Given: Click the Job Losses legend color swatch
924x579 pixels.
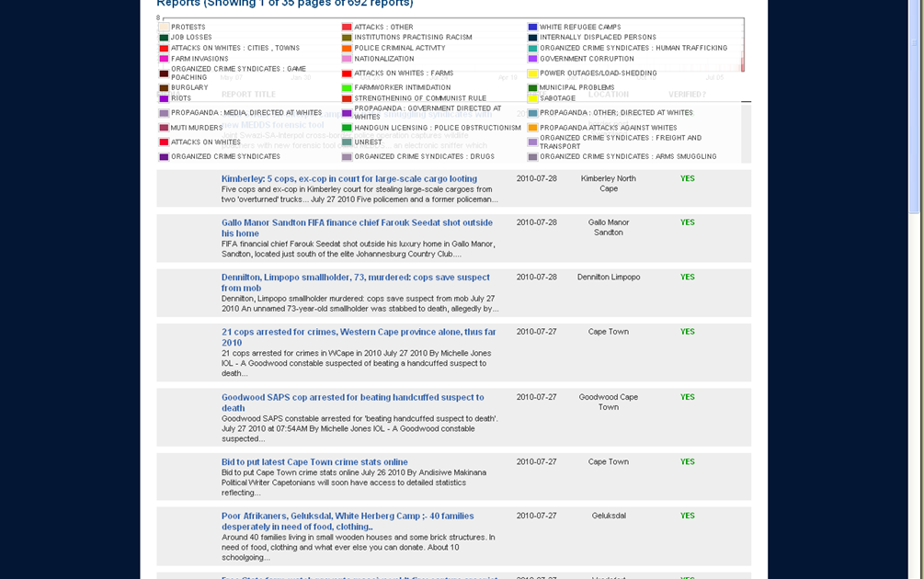Looking at the screenshot, I should click(x=164, y=38).
